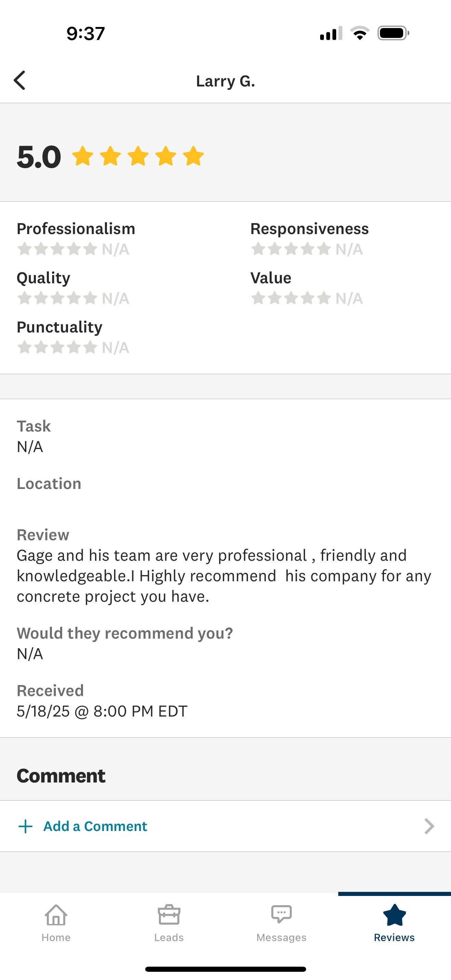Select the Reviews star icon
Image resolution: width=451 pixels, height=980 pixels.
394,915
